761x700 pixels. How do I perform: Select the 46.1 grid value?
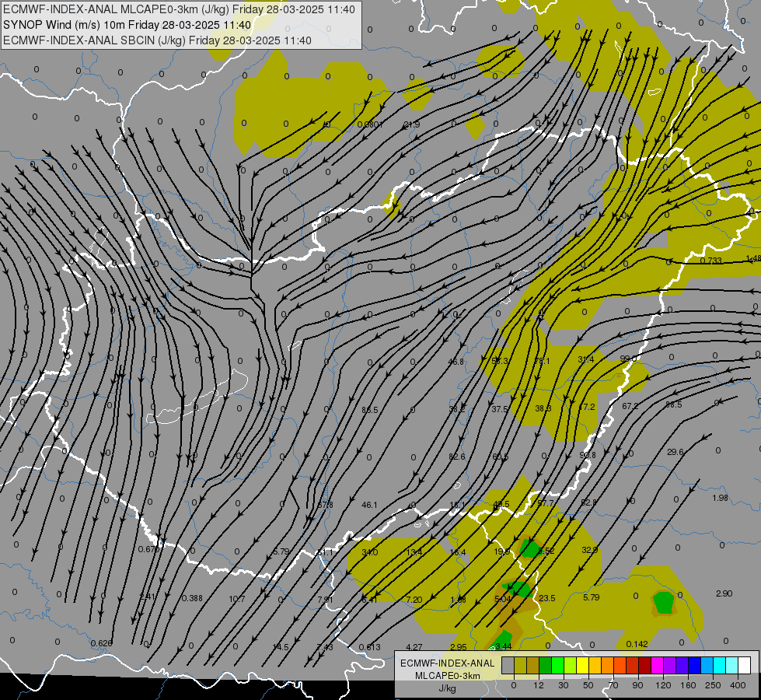pyautogui.click(x=369, y=506)
